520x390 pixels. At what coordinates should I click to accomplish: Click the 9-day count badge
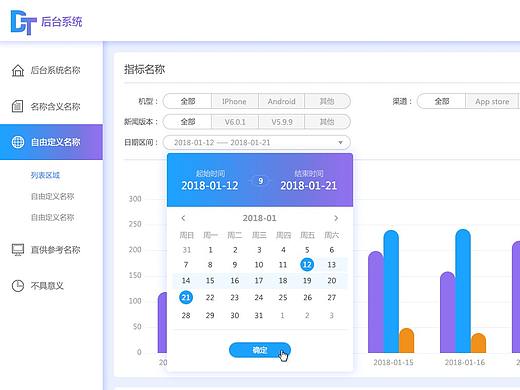(261, 181)
